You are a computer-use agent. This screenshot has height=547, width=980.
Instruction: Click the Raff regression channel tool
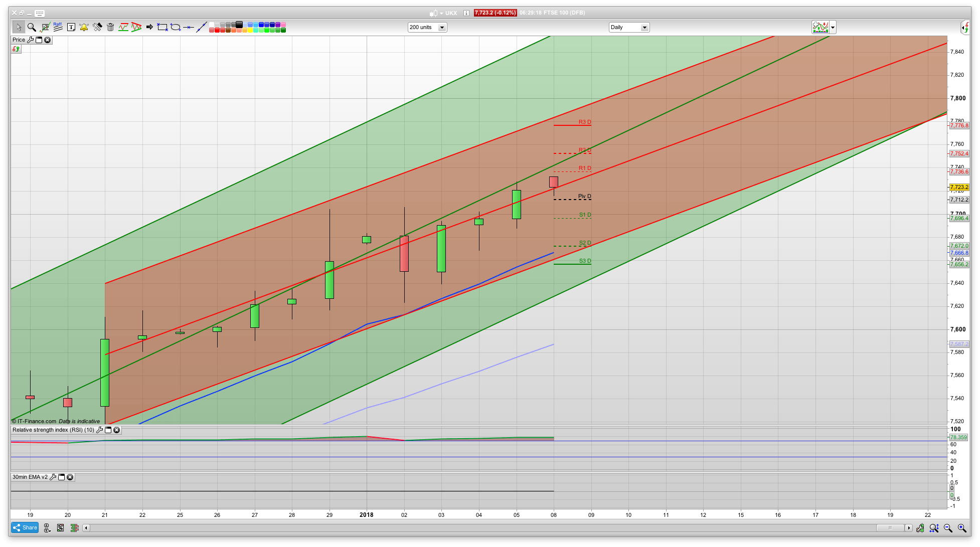tap(58, 27)
